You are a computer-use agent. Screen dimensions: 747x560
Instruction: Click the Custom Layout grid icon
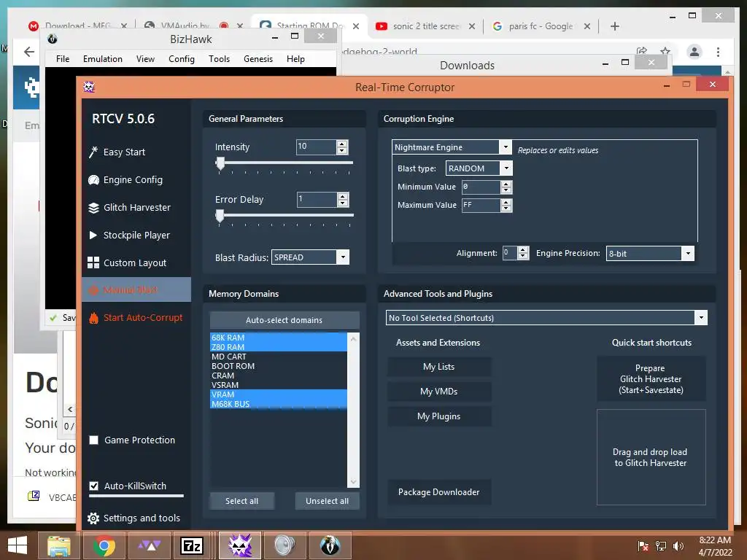(93, 262)
